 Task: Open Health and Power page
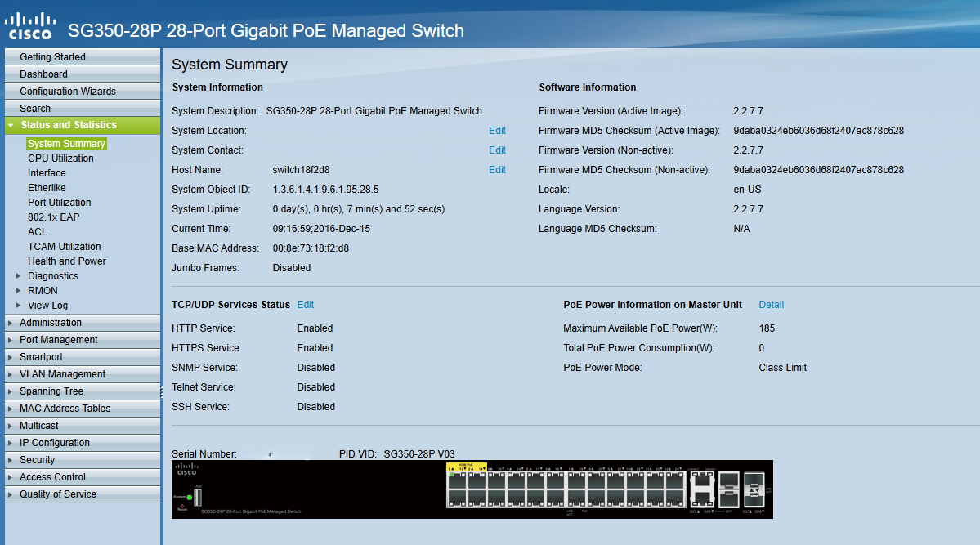click(x=67, y=261)
